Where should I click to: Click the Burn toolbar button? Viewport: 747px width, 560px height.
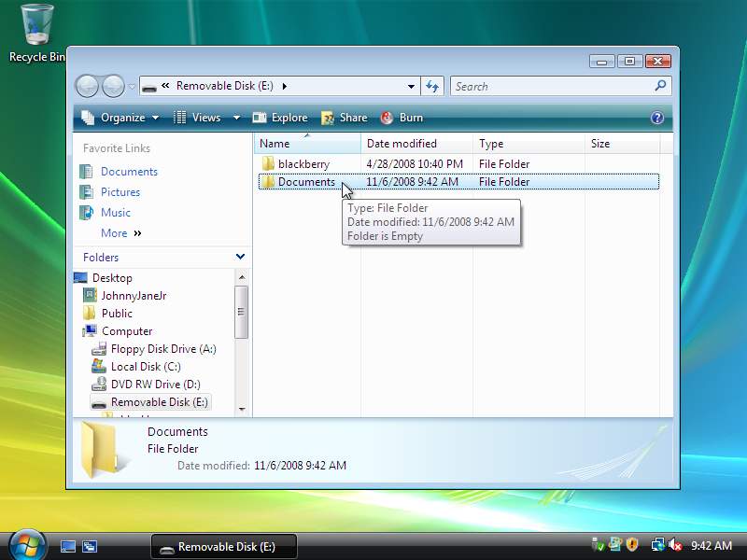coord(402,118)
